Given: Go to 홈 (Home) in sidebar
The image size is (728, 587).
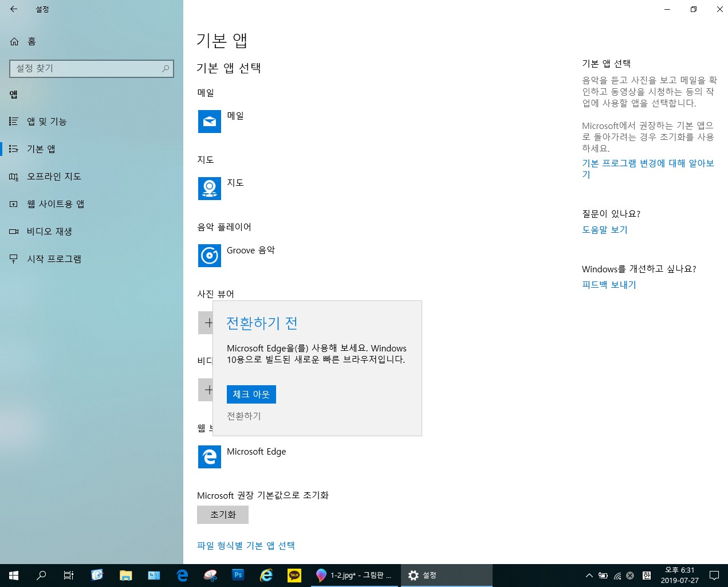Looking at the screenshot, I should 23,41.
